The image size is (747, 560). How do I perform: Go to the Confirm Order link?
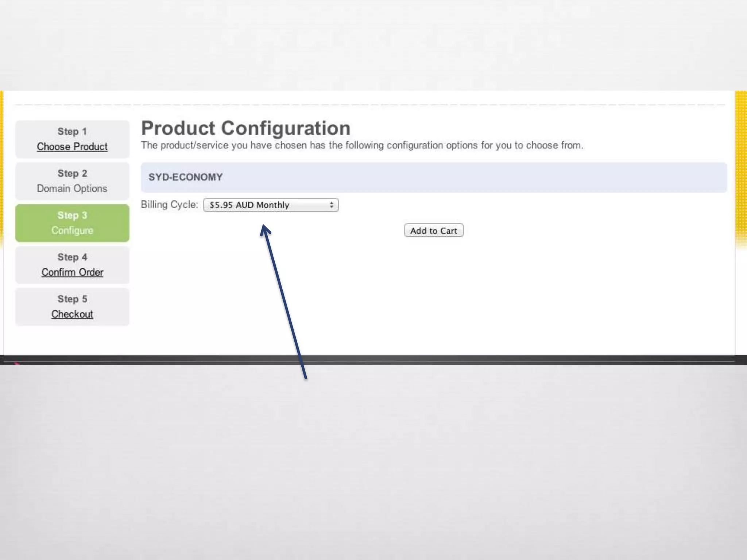point(72,272)
